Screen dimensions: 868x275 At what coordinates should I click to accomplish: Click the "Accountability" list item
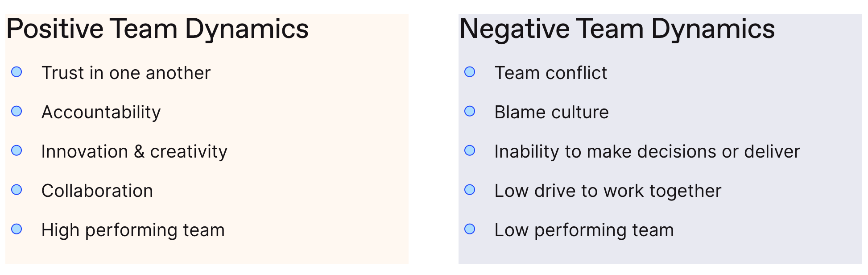101,112
